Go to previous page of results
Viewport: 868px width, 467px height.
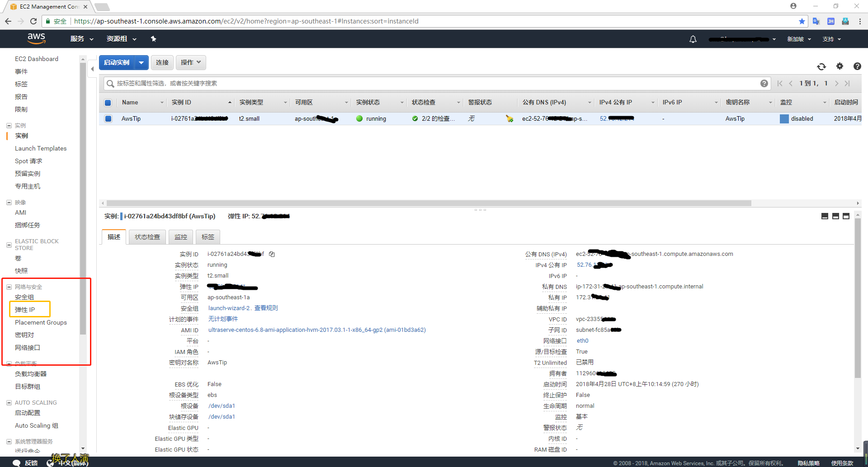791,83
